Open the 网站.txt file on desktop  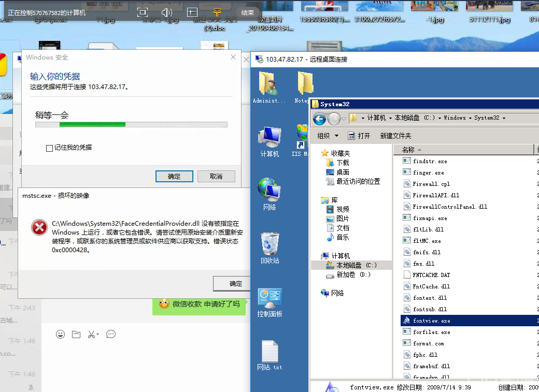(270, 355)
